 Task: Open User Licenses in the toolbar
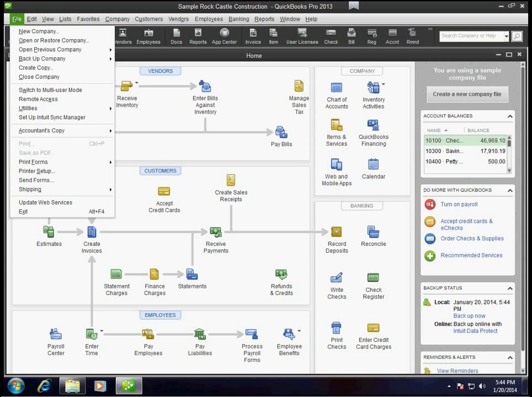302,36
